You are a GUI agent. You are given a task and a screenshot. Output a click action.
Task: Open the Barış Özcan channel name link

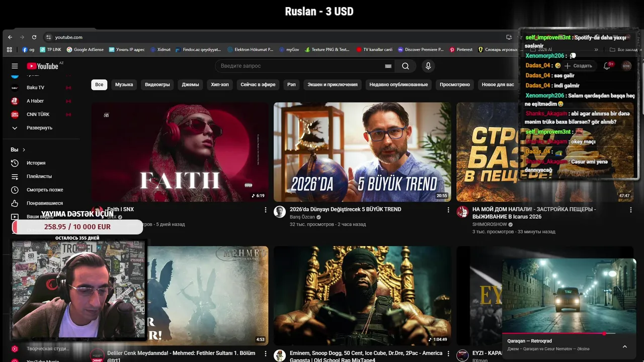[x=302, y=217]
